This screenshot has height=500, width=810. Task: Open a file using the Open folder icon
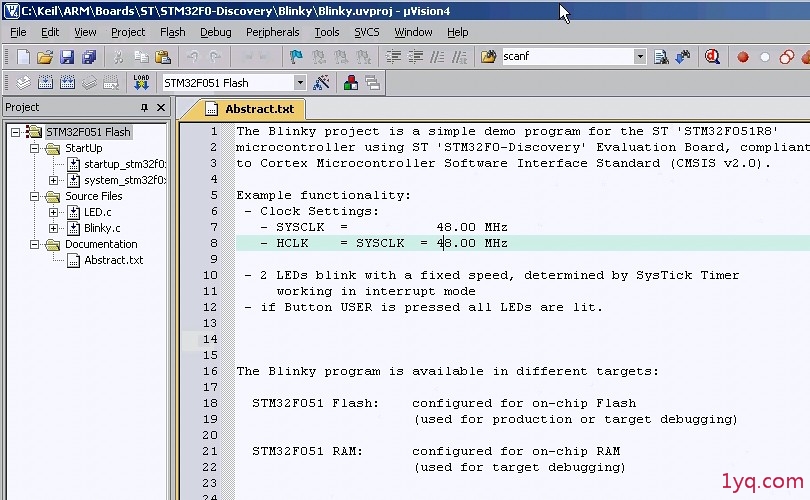click(45, 57)
